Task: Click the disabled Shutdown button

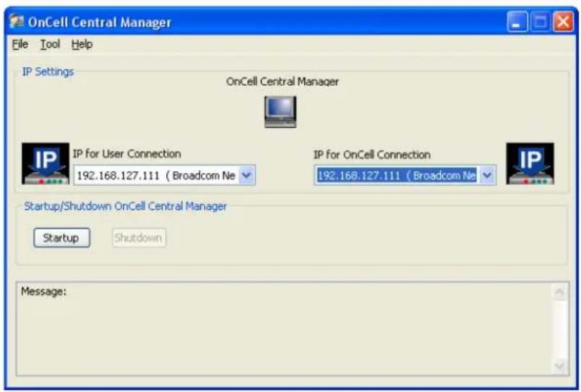Action: pos(139,238)
